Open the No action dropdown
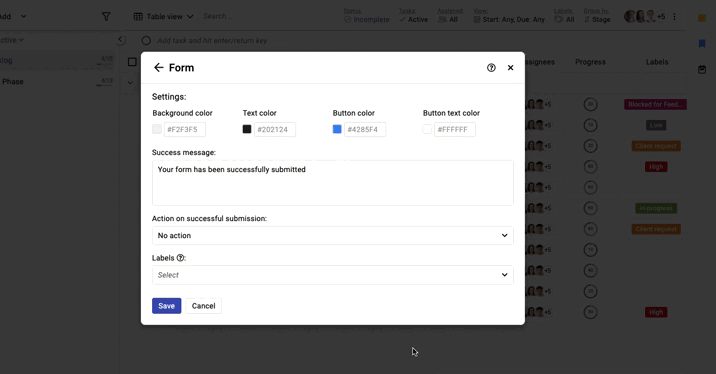The image size is (716, 374). click(332, 236)
